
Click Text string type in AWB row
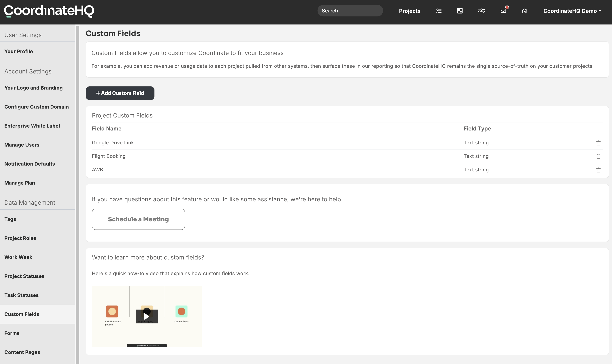click(476, 170)
